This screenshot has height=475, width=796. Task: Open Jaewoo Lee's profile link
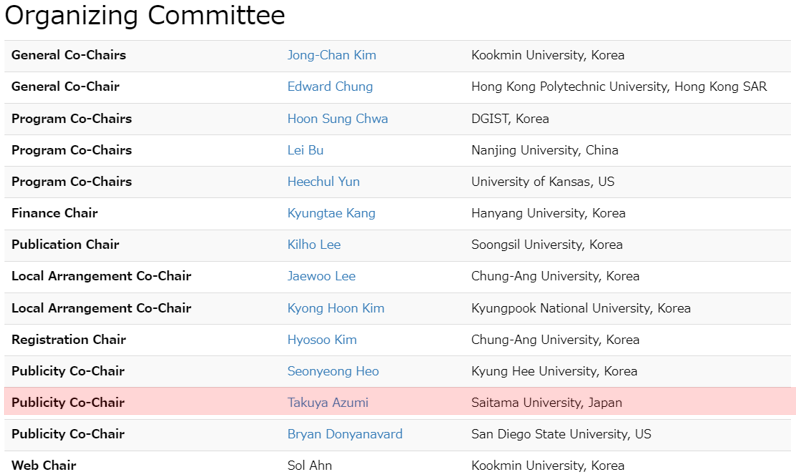click(321, 276)
